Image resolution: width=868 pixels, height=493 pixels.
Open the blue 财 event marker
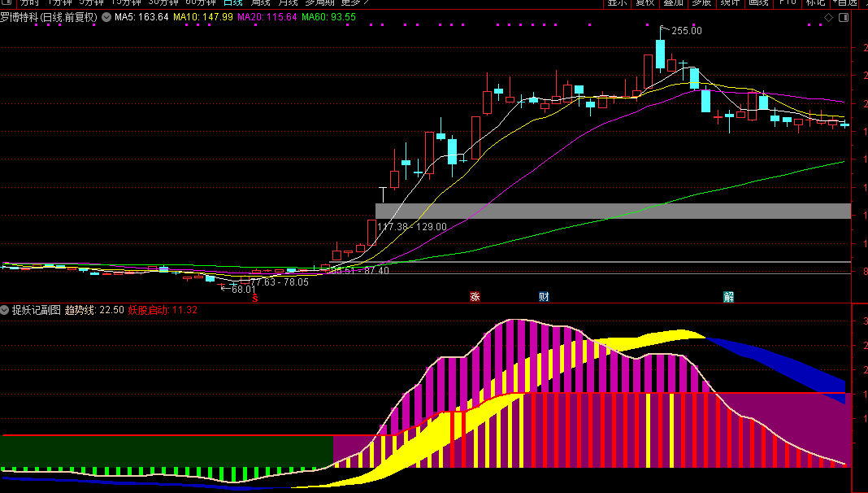click(x=544, y=297)
